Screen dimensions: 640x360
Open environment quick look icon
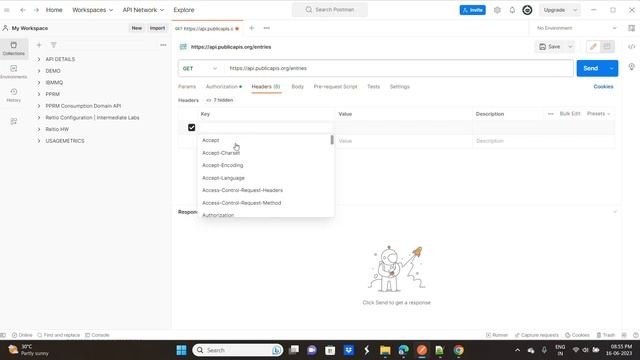[x=631, y=28]
